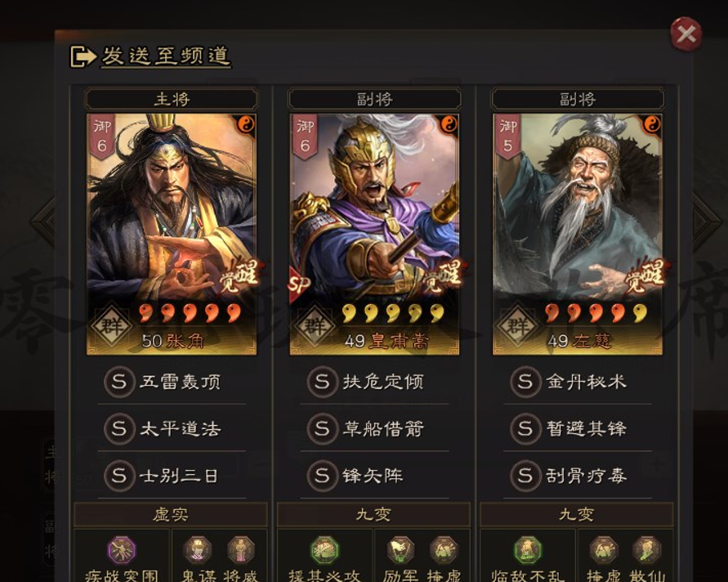
Task: Select the purple 疾战突围 trait icon
Action: point(122,550)
